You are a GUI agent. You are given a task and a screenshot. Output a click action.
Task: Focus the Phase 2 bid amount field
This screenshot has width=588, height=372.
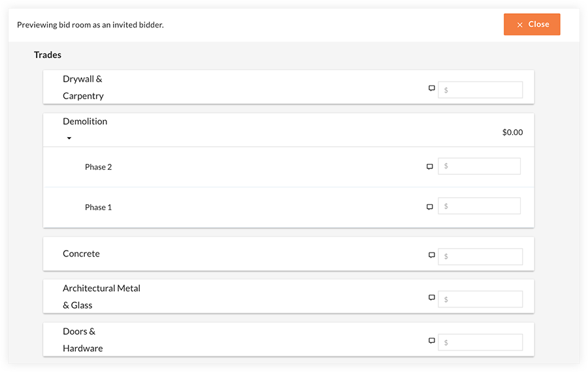(480, 166)
